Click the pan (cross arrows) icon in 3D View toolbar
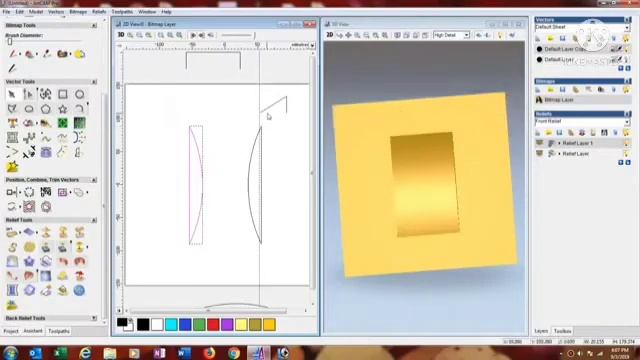The width and height of the screenshot is (640, 360). (x=348, y=36)
